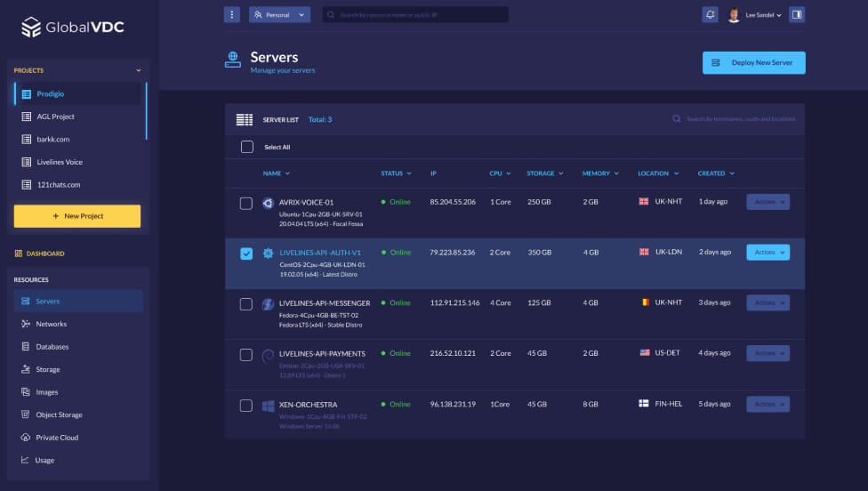
Task: Open Actions dropdown for LIVELINES-API-AUTH-V1
Action: (768, 253)
